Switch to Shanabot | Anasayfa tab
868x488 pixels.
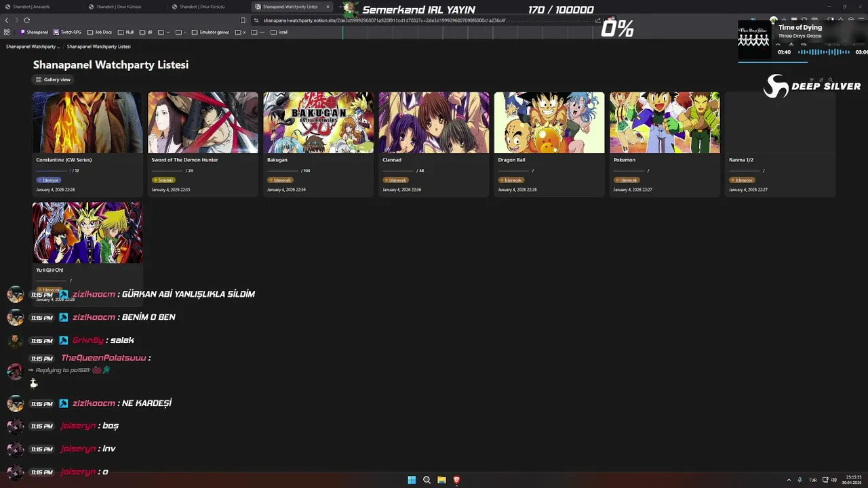[41, 7]
